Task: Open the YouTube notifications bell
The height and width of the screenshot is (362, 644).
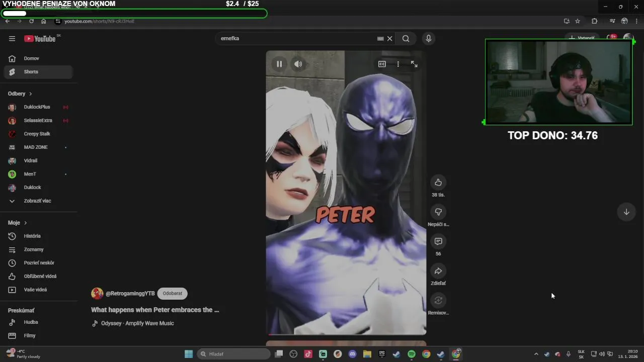Action: click(610, 38)
